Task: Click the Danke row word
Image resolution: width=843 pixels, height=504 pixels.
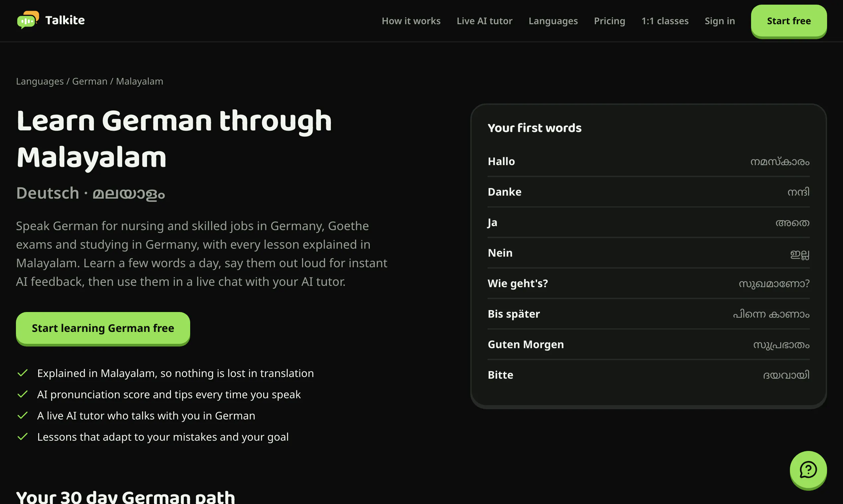Action: 504,192
